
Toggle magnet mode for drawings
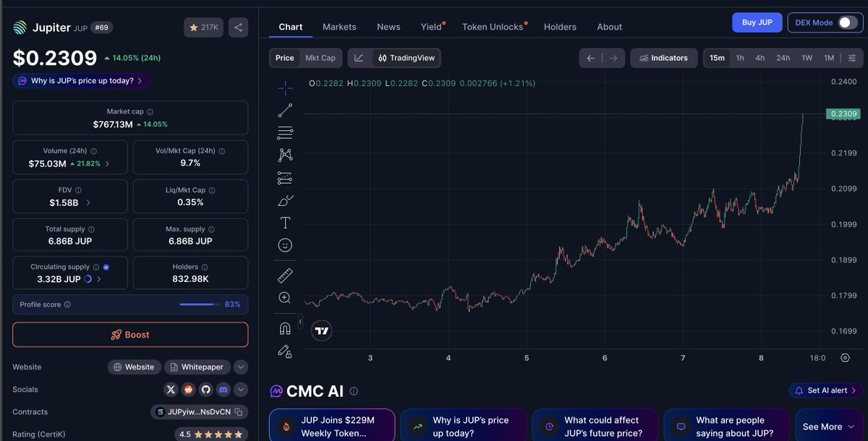(x=285, y=329)
